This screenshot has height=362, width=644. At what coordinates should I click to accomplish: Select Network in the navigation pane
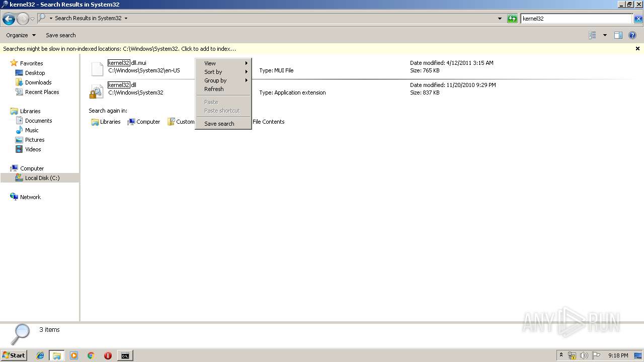coord(30,197)
